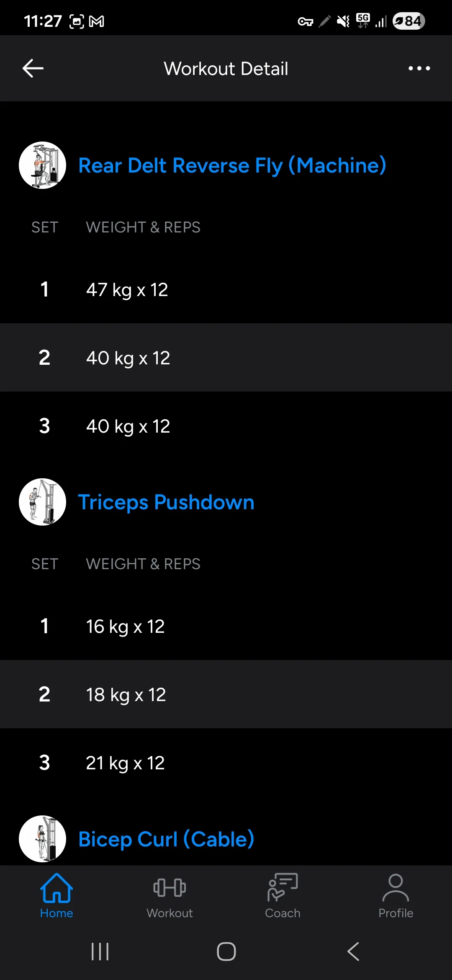Open Rear Delt Reverse Fly (Machine) link
Screen dimensions: 452x980
click(232, 165)
